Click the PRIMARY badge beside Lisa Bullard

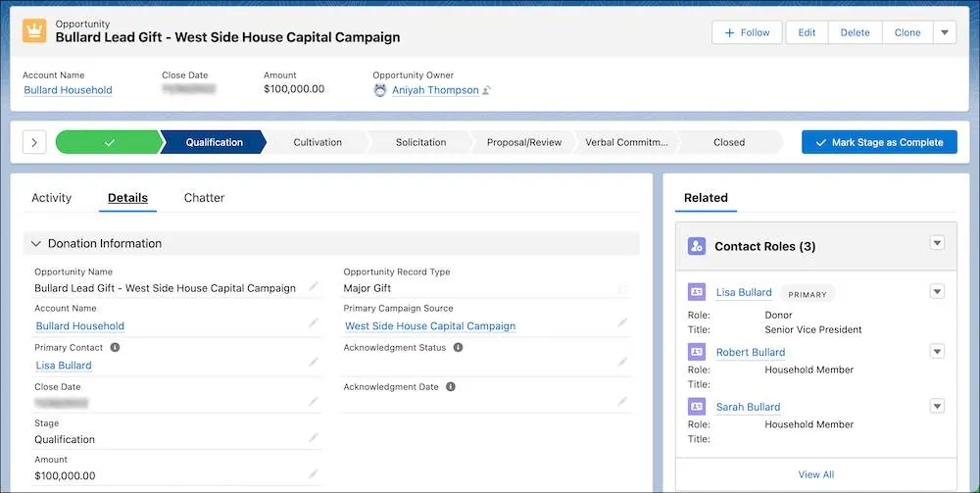(x=808, y=294)
